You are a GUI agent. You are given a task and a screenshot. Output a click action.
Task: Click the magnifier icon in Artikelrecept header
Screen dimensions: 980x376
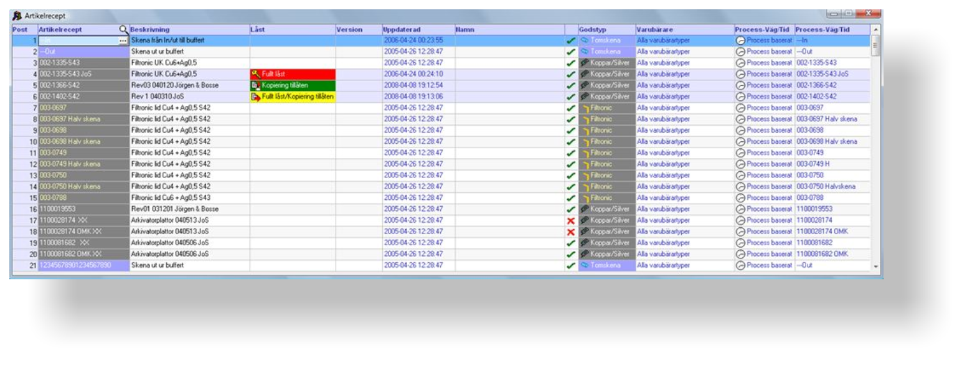pos(123,29)
